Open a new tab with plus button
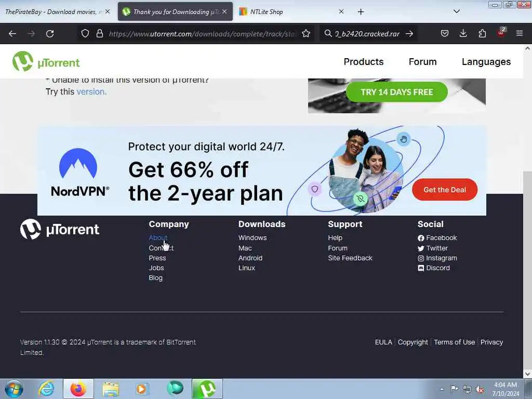 (361, 12)
